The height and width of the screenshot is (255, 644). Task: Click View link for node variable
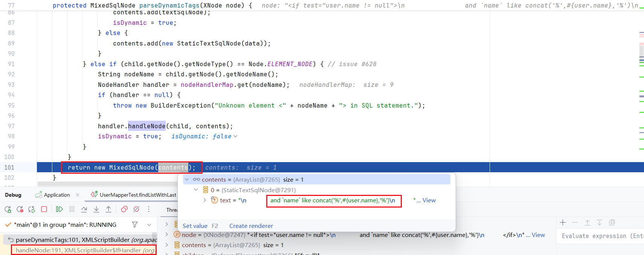538,235
